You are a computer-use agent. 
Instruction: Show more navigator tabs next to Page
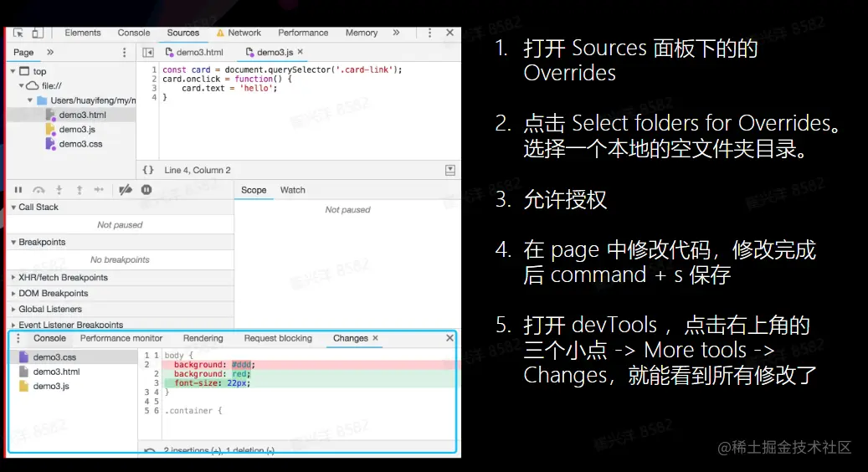pyautogui.click(x=50, y=52)
